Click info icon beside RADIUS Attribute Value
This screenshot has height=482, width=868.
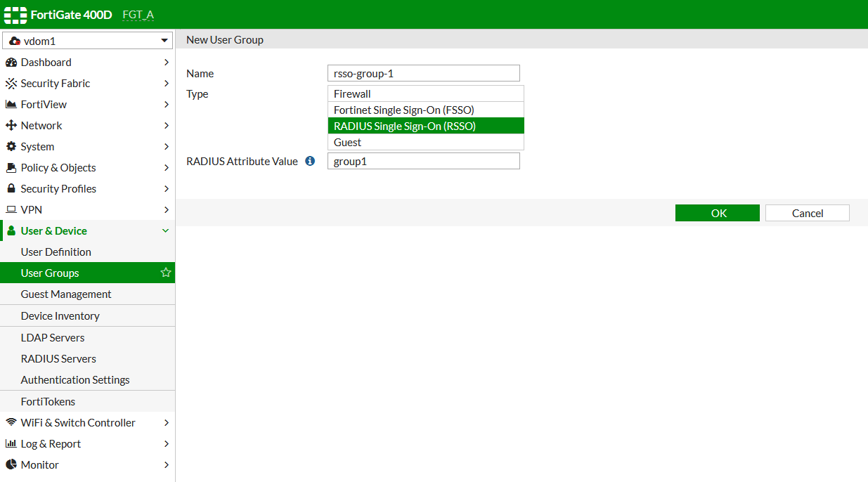pos(310,161)
